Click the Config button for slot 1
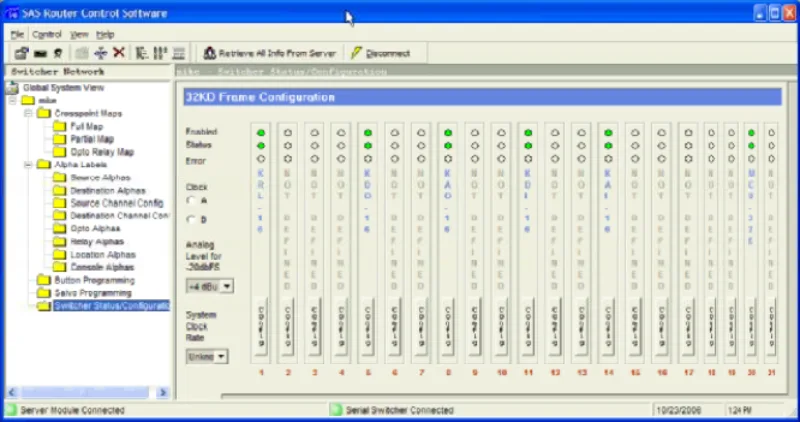Screen dimensions: 800x422 (261, 327)
